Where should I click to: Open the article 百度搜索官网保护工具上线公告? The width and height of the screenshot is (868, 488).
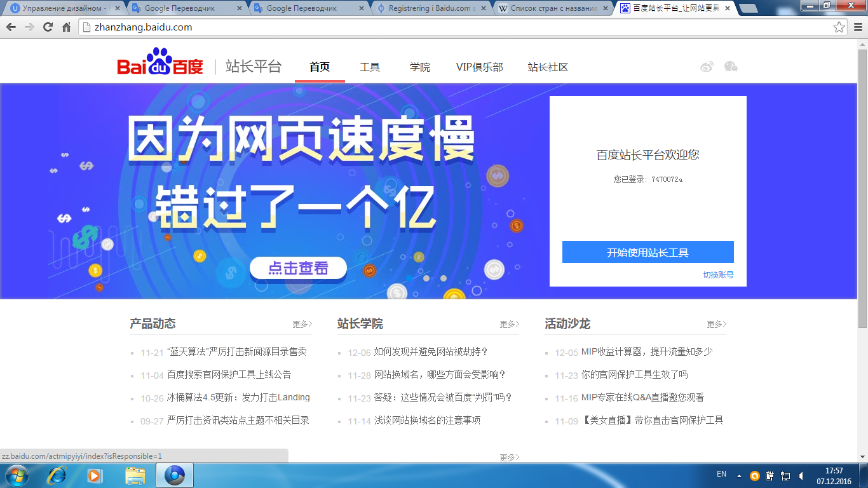(x=229, y=374)
